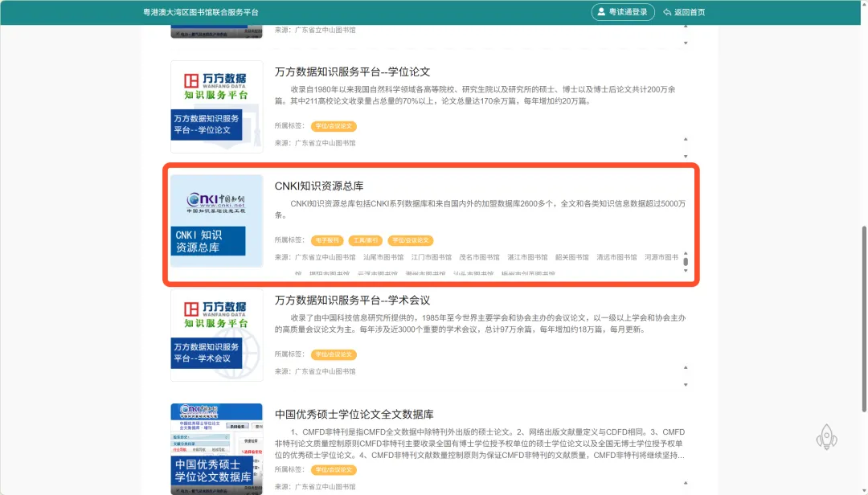The image size is (868, 495).
Task: Click 韶关图书馆 in CNKI sources
Action: [x=572, y=257]
